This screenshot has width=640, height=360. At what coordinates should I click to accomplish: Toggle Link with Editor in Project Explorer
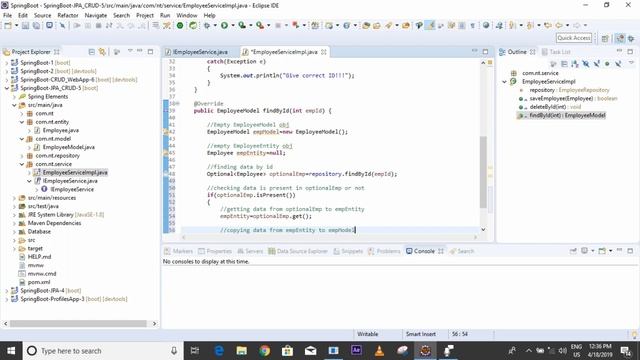[x=102, y=52]
